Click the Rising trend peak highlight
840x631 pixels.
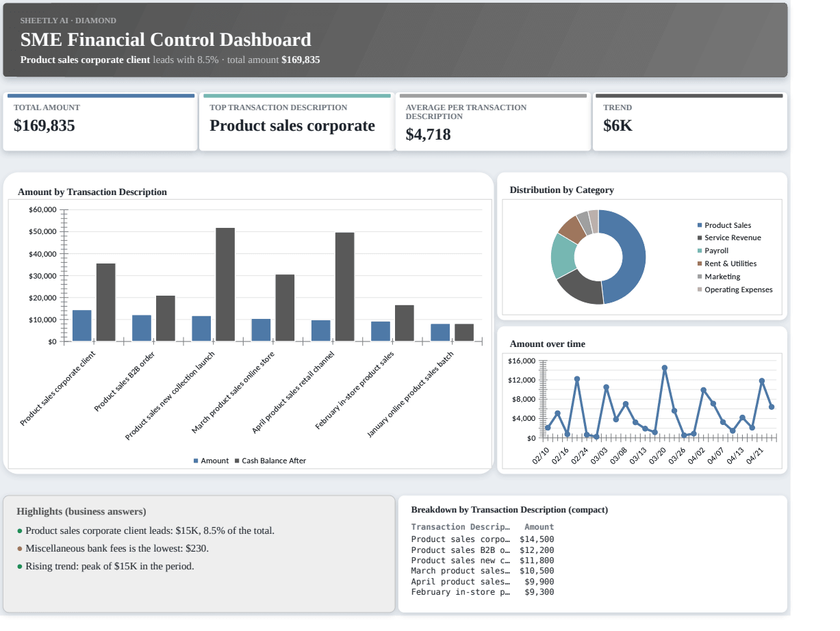tap(110, 566)
